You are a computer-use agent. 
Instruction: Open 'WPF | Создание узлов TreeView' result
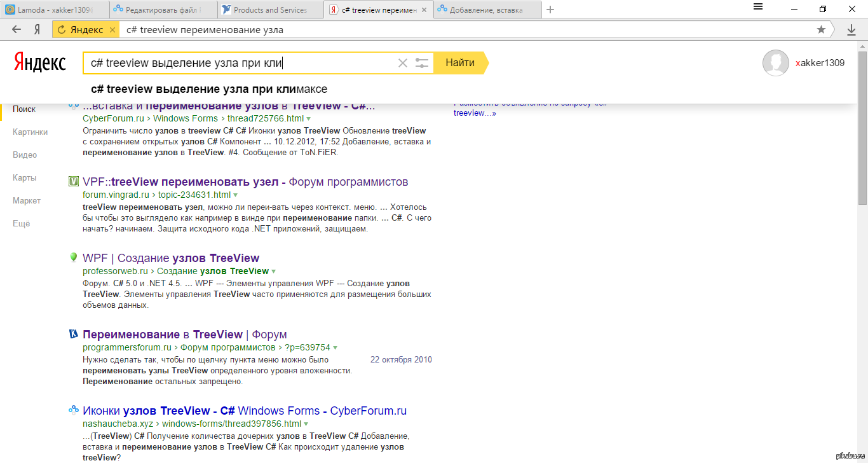point(171,258)
